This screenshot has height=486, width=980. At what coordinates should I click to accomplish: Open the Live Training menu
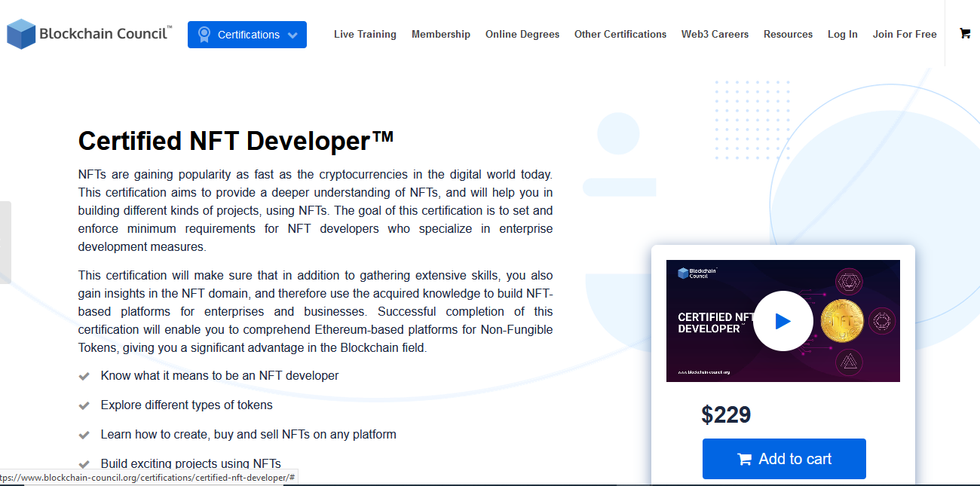[x=365, y=34]
